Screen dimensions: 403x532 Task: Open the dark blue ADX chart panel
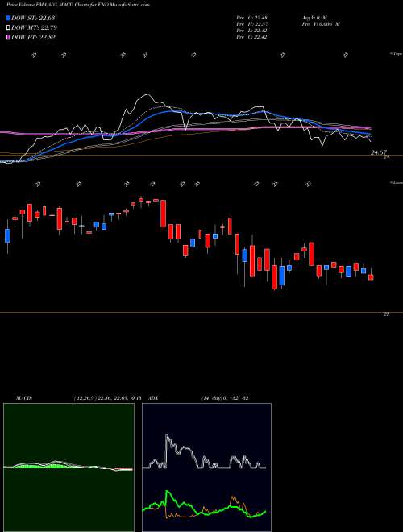206,468
